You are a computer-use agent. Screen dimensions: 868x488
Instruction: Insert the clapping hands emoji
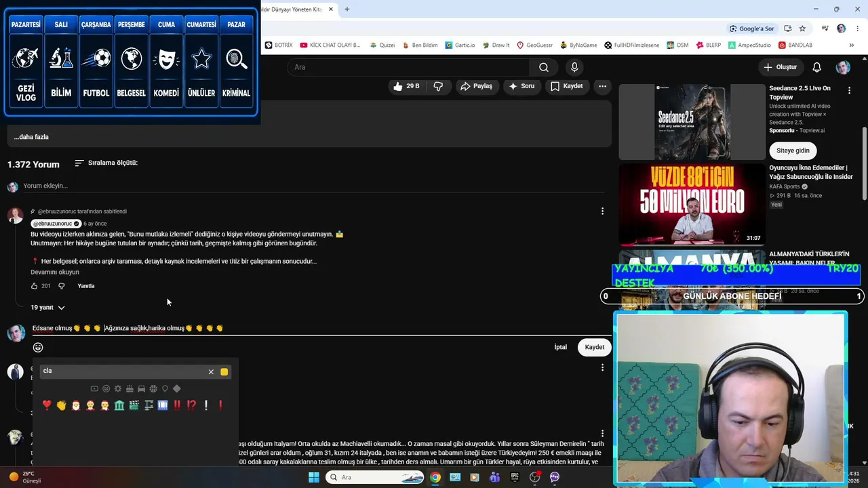(x=61, y=405)
